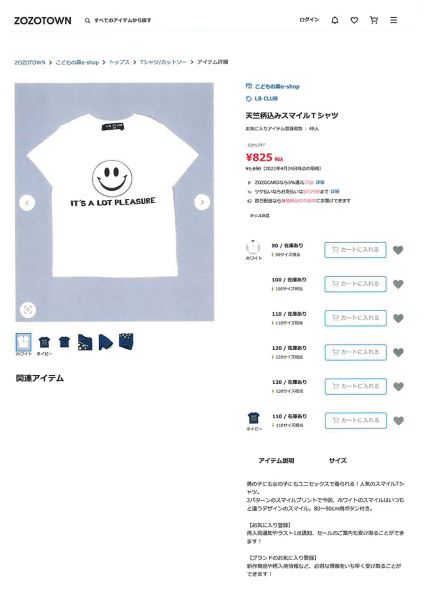
Task: Click the search field すべてのアイテムから探す
Action: 122,21
